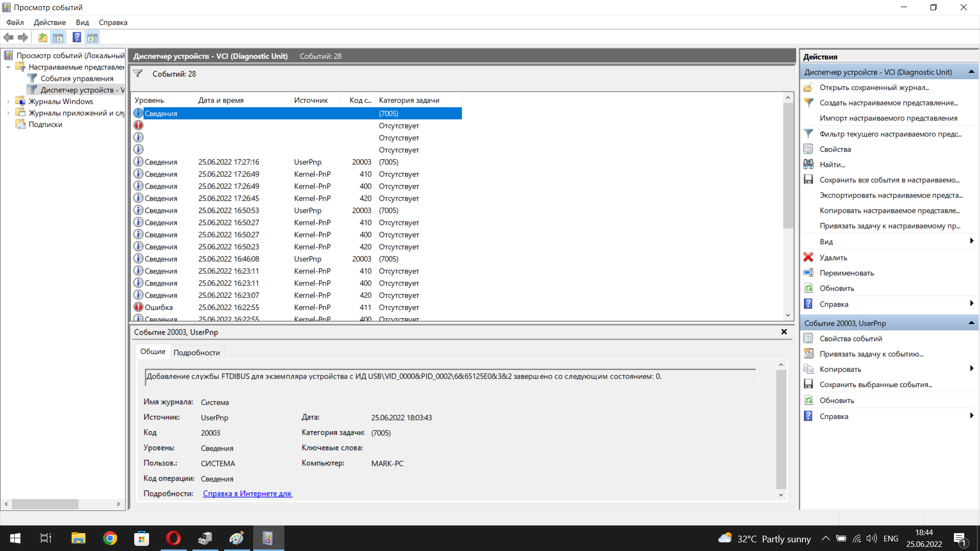The image size is (980, 551).
Task: Click the Refresh icon under Event 20003 section
Action: pos(808,400)
